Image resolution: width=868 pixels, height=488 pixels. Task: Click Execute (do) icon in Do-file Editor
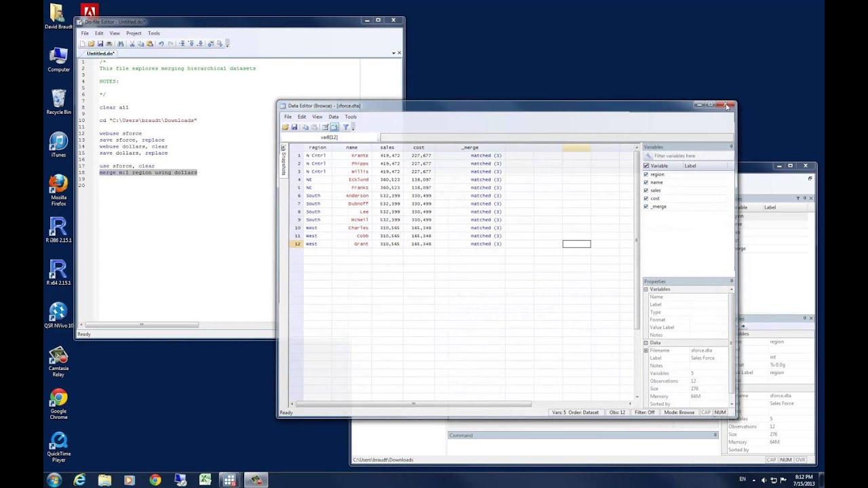click(x=220, y=43)
